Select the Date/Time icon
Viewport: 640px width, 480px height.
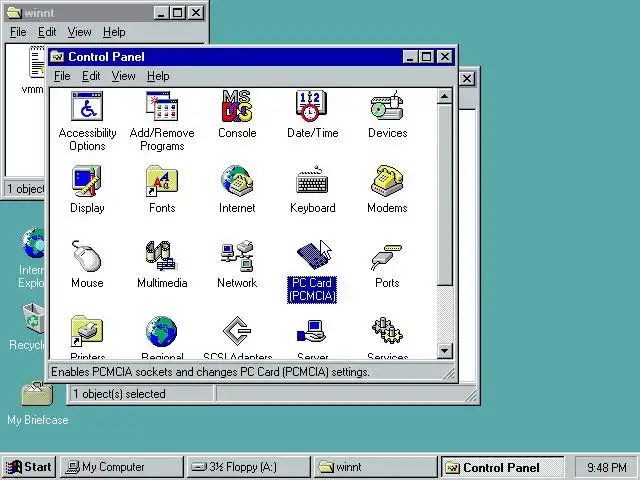312,107
